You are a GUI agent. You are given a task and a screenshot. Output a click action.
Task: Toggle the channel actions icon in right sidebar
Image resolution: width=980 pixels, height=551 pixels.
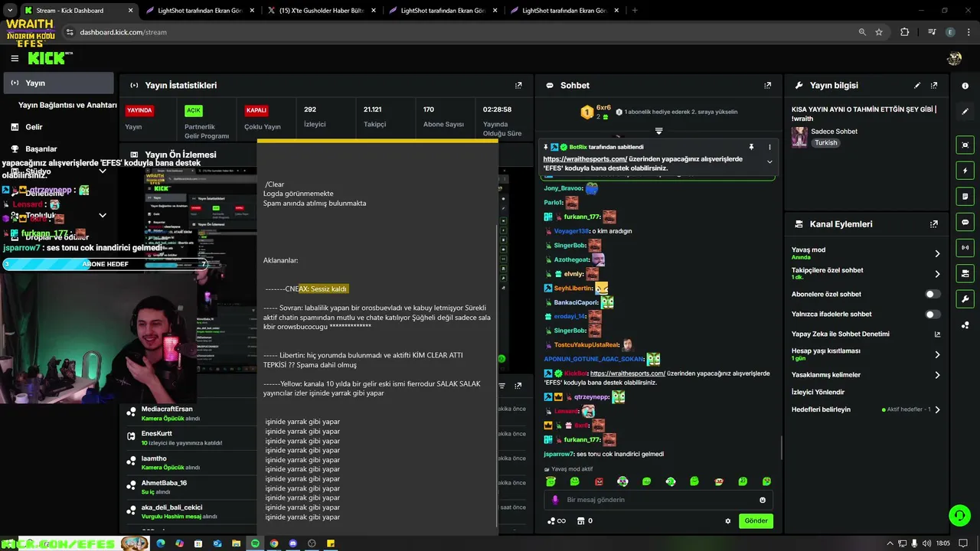[x=965, y=273]
